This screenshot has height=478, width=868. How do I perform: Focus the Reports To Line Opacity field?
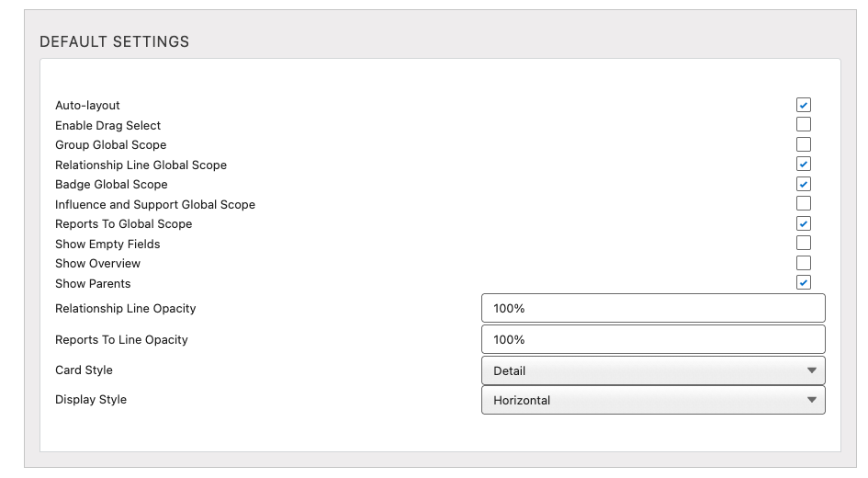point(653,339)
